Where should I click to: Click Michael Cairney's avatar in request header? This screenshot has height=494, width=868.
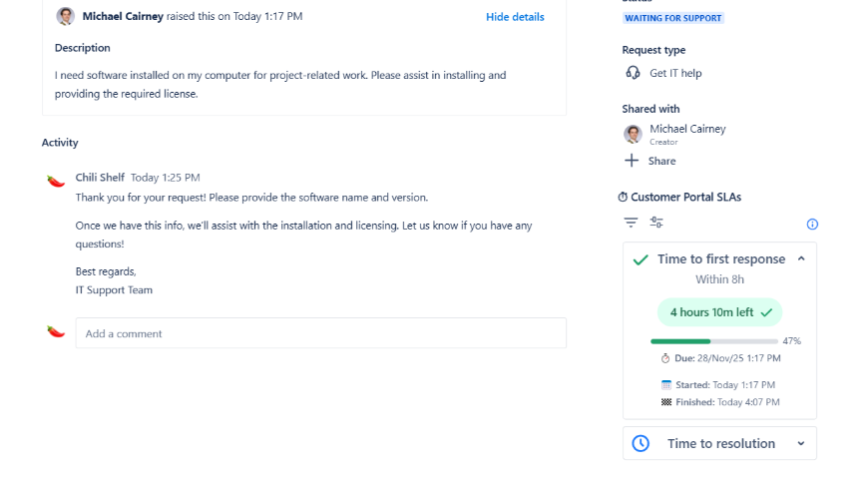tap(66, 17)
